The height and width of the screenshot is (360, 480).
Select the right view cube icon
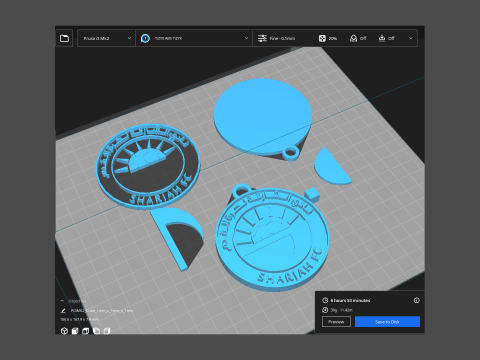107,331
